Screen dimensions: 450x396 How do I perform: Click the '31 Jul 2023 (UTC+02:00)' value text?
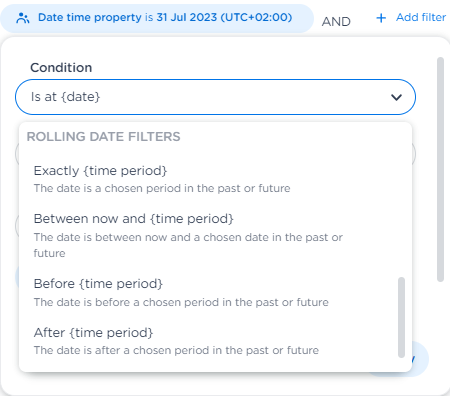click(224, 17)
